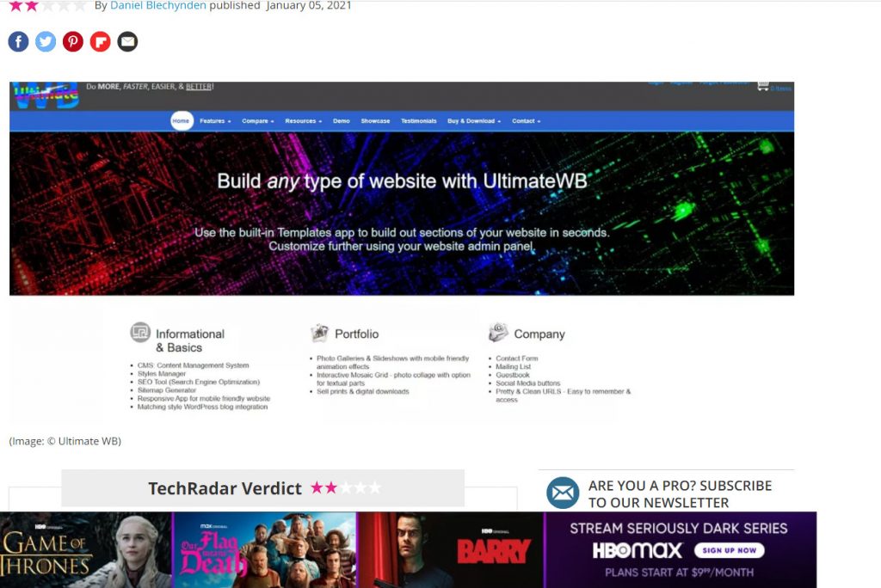Share the article on Twitter
The image size is (881, 588).
point(46,41)
